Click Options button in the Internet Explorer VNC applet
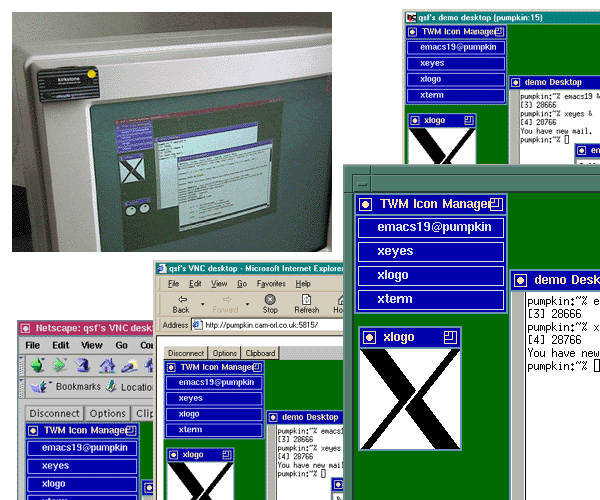Viewport: 600px width, 500px height. point(224,353)
